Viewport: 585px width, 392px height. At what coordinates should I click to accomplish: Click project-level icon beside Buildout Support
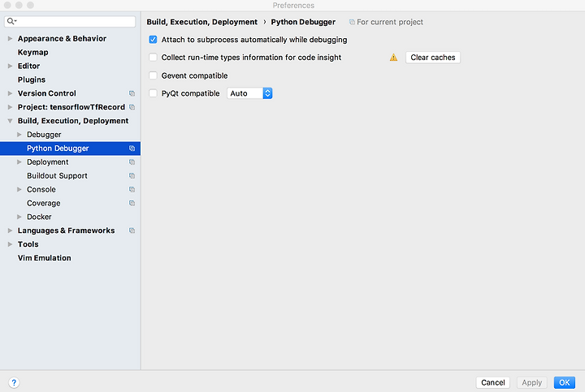coord(132,176)
